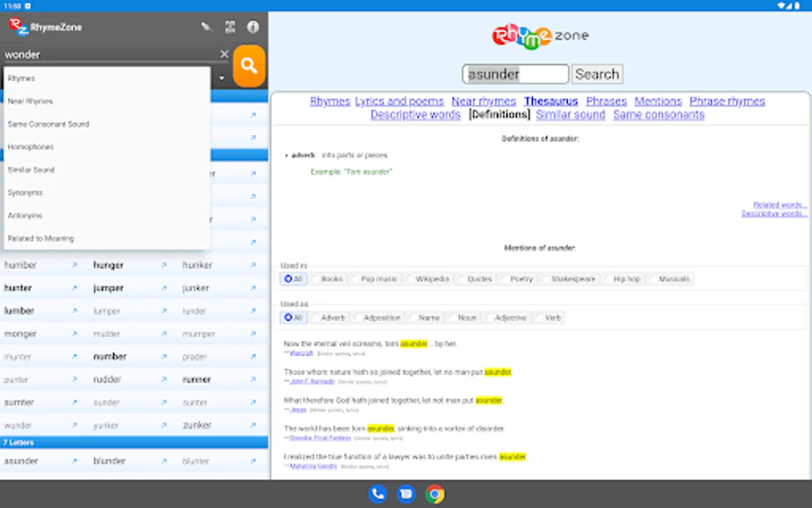Choose Homophones from the dropdown list
The height and width of the screenshot is (508, 812).
(x=107, y=147)
